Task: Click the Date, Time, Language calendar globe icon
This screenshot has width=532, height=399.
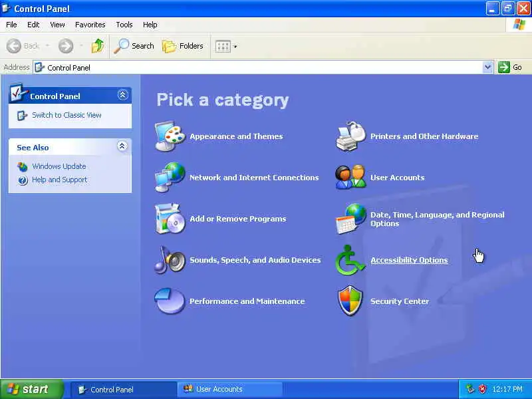Action: [351, 219]
